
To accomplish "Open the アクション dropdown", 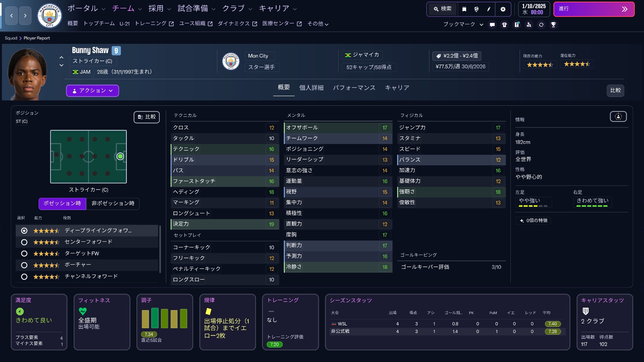I will click(92, 90).
